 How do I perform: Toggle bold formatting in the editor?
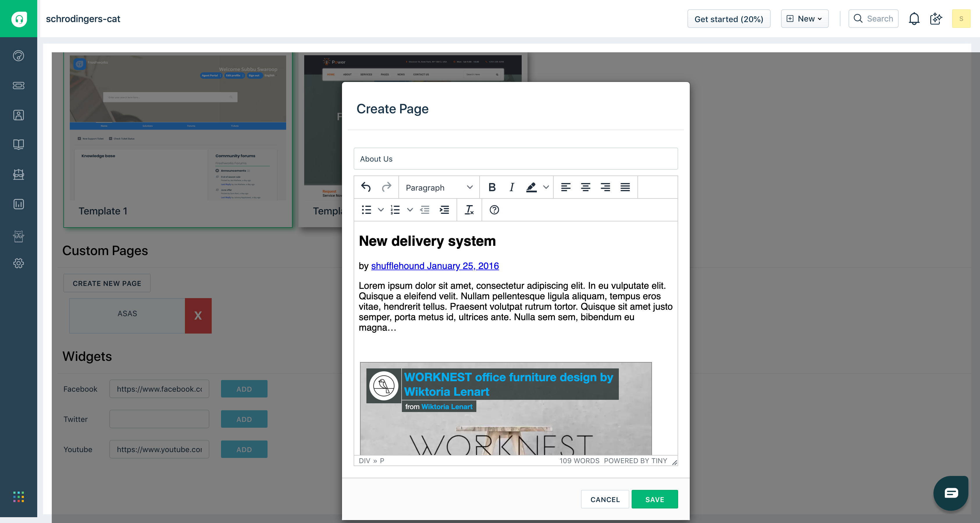(492, 187)
